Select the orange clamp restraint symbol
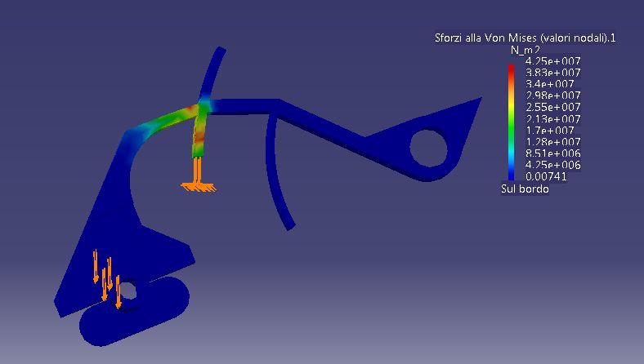Image resolution: width=644 pixels, height=364 pixels. click(x=198, y=175)
